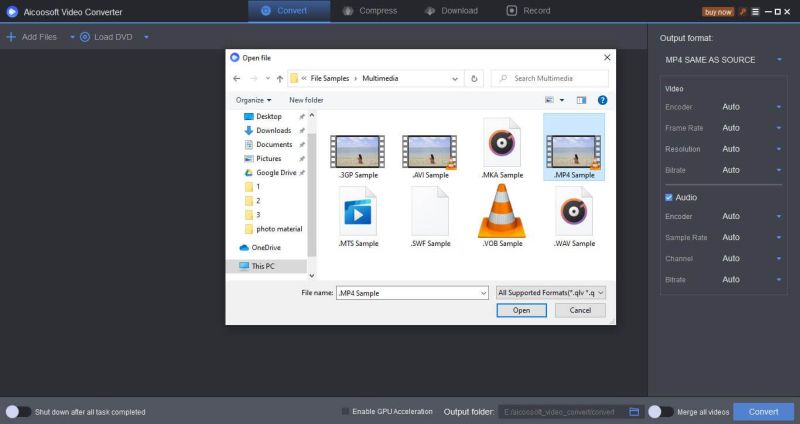
Task: Click the refresh button in file dialog
Action: pos(474,78)
